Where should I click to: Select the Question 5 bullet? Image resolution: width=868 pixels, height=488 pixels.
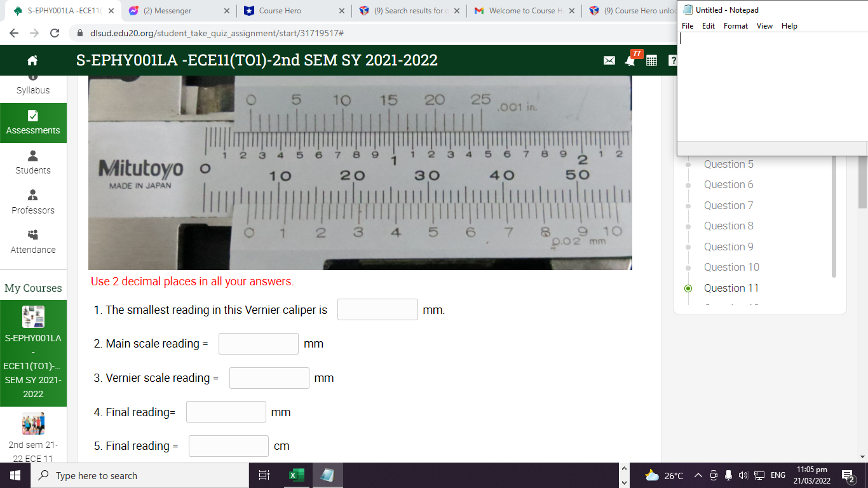point(688,164)
